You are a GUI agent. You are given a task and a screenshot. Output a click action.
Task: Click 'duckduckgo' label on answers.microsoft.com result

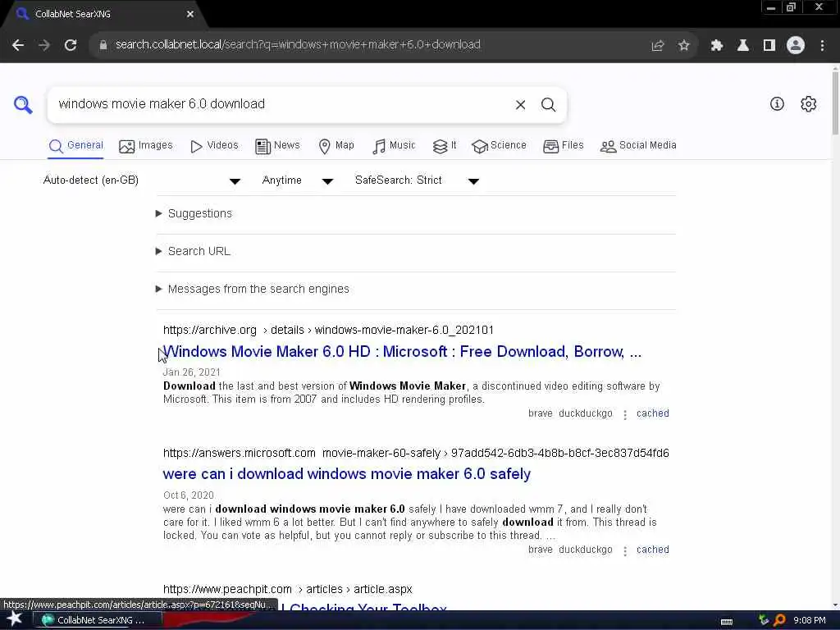tap(585, 550)
